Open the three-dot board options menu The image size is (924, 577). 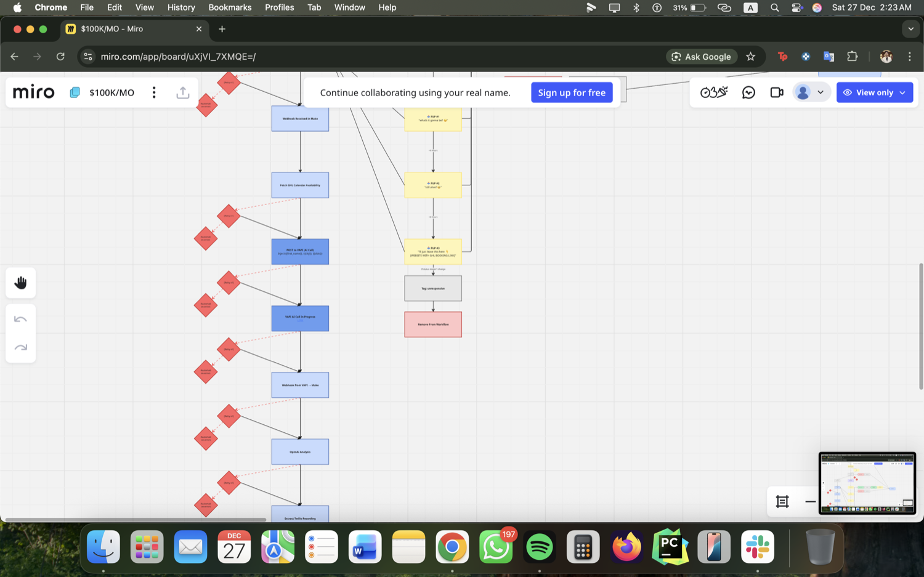pos(154,92)
